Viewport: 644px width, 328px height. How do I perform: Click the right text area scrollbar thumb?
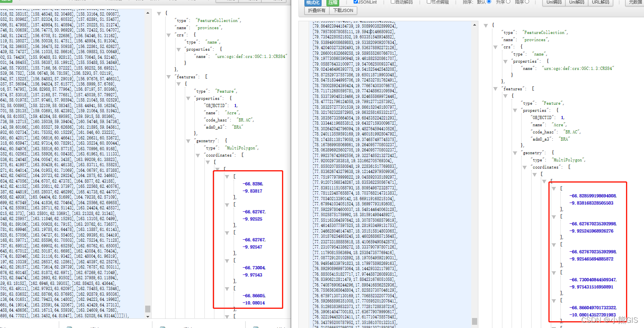(x=474, y=321)
